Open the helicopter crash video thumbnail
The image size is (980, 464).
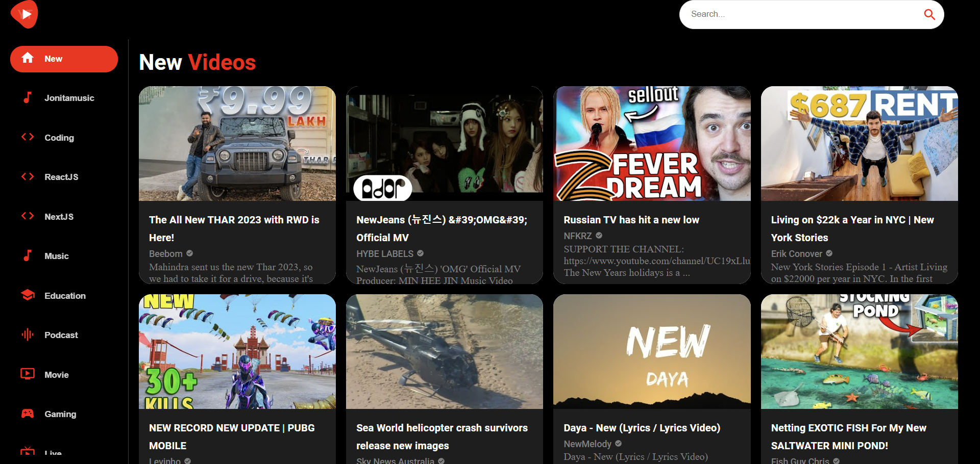pos(445,351)
